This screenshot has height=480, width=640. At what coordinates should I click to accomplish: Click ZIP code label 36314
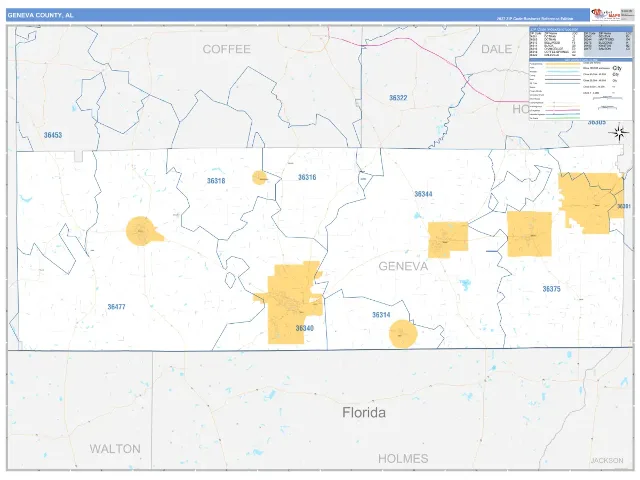coord(381,315)
